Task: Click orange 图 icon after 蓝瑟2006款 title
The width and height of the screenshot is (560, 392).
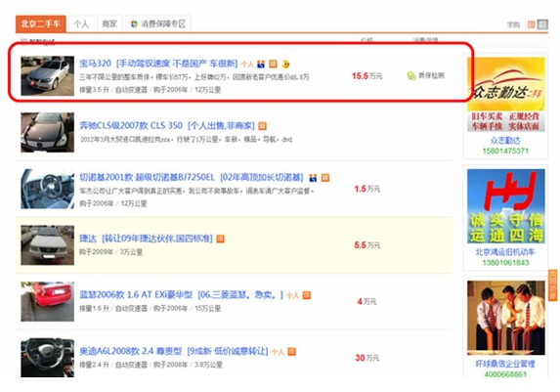Action: point(307,295)
